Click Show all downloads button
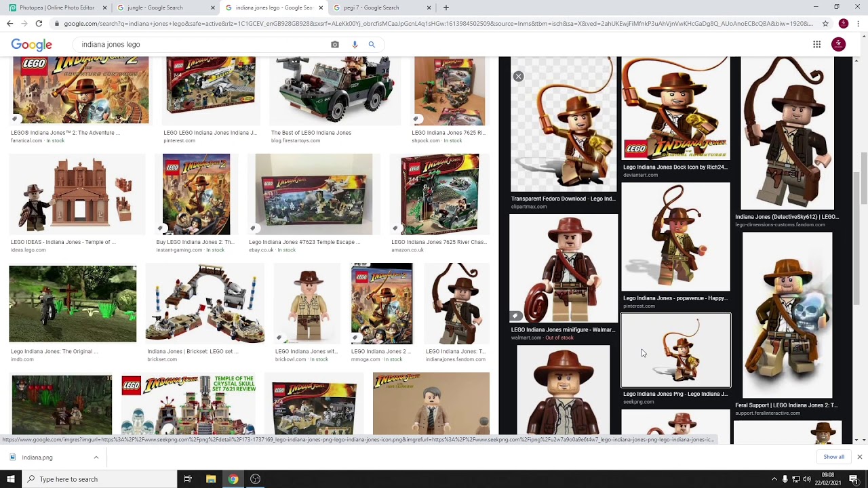This screenshot has height=488, width=868. pos(834,457)
